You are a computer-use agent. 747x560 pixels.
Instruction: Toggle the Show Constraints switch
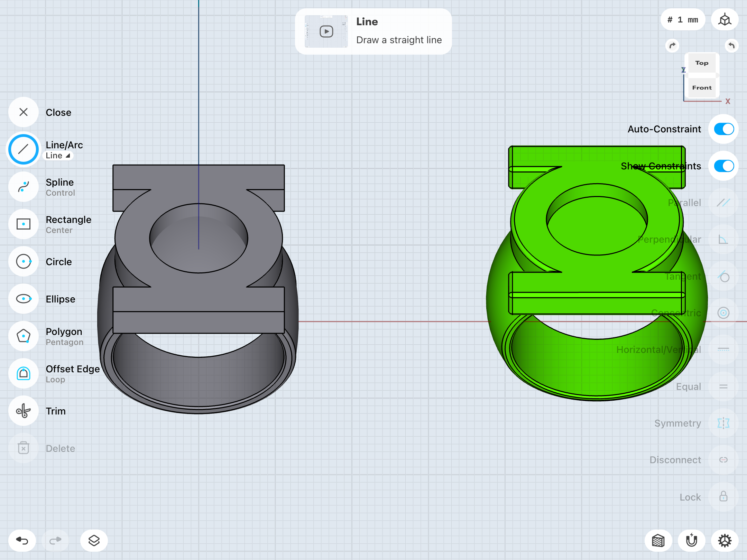coord(724,166)
